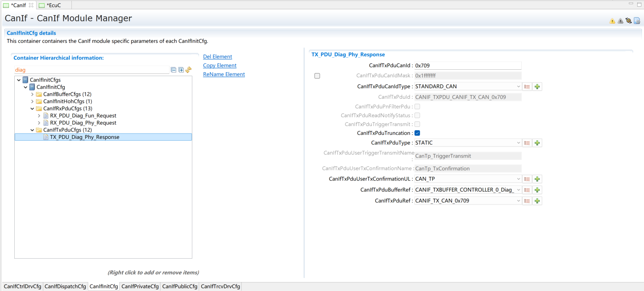
Task: Click the refresh tree icon beside filter
Action: [189, 70]
